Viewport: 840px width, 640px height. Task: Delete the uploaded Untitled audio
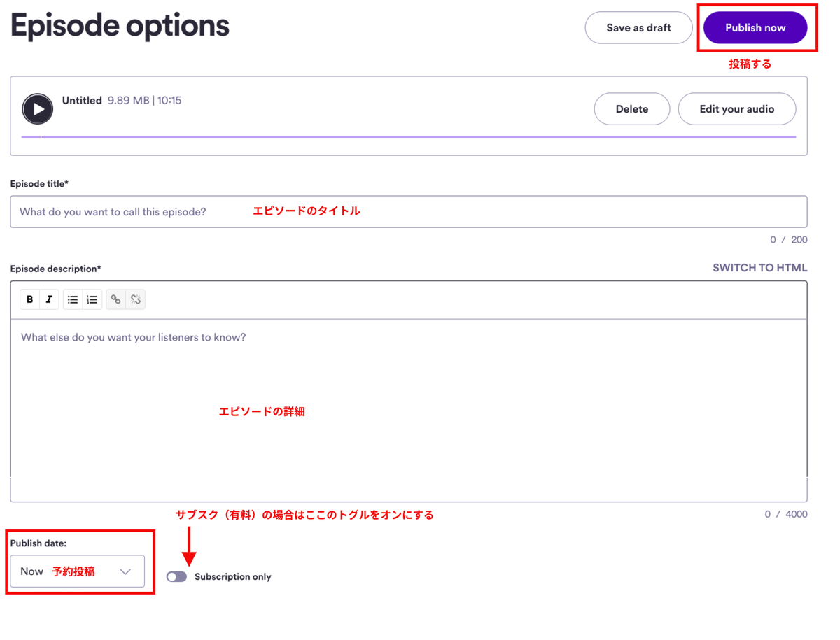click(x=632, y=109)
